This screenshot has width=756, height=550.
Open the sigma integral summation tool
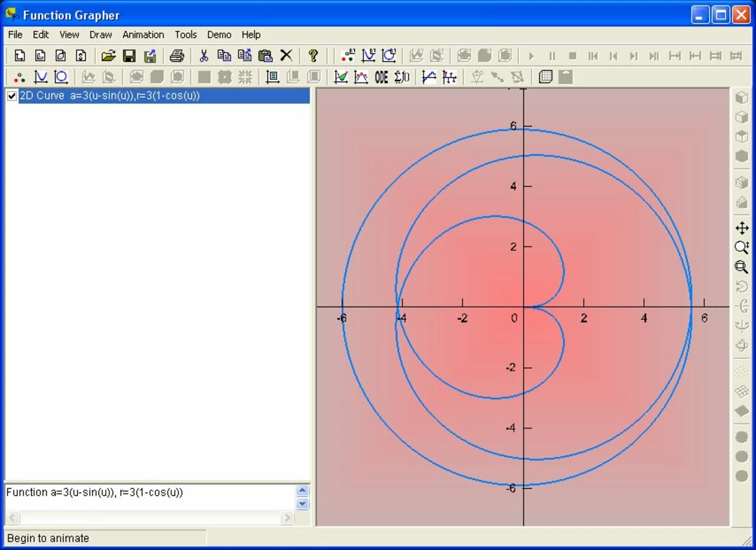pyautogui.click(x=402, y=77)
